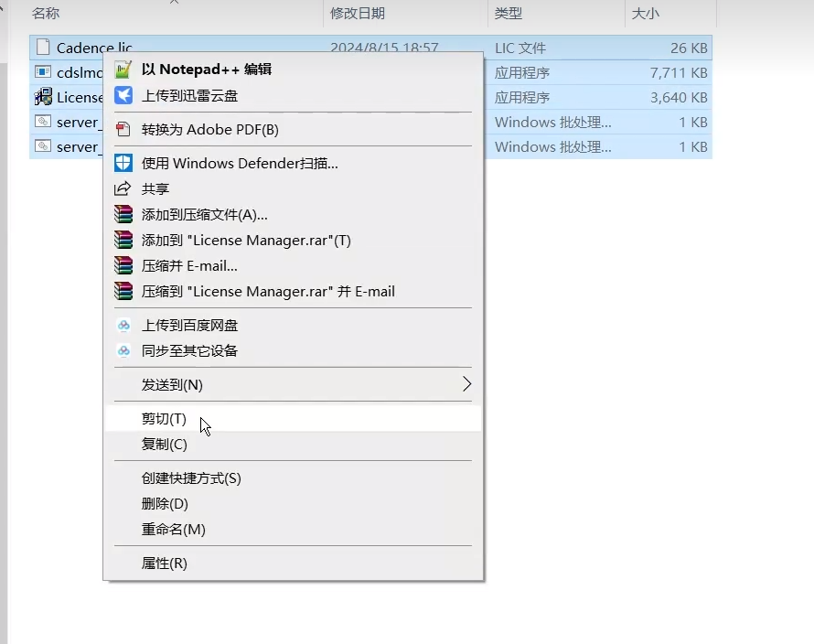
Task: Click the Xunlei cloud upload icon
Action: coord(123,95)
